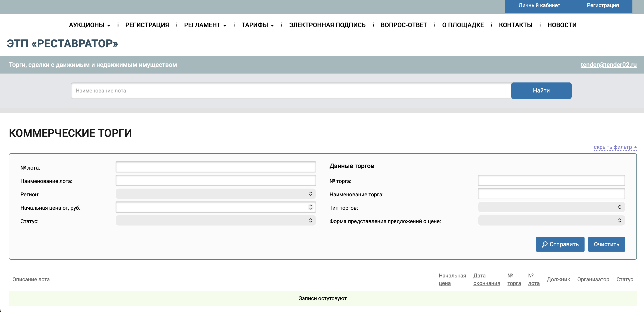Screen dimensions: 644x312
Task: Open the Регион dropdown
Action: [x=216, y=194]
